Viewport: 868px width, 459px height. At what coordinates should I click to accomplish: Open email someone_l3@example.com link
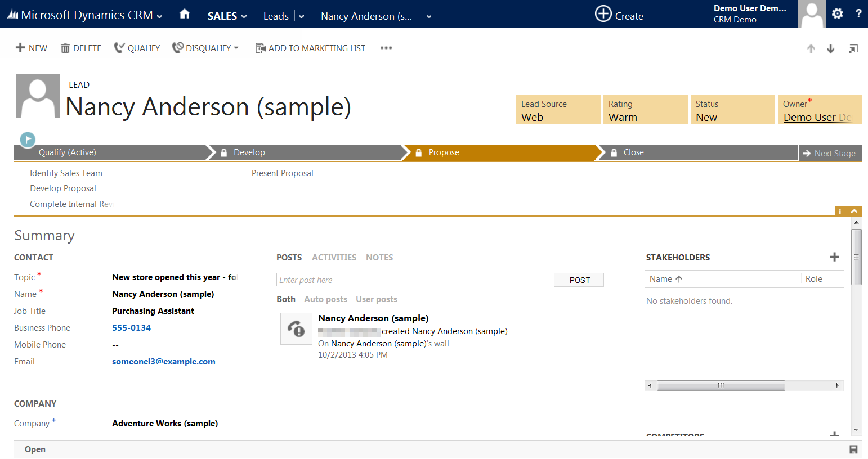click(x=164, y=362)
